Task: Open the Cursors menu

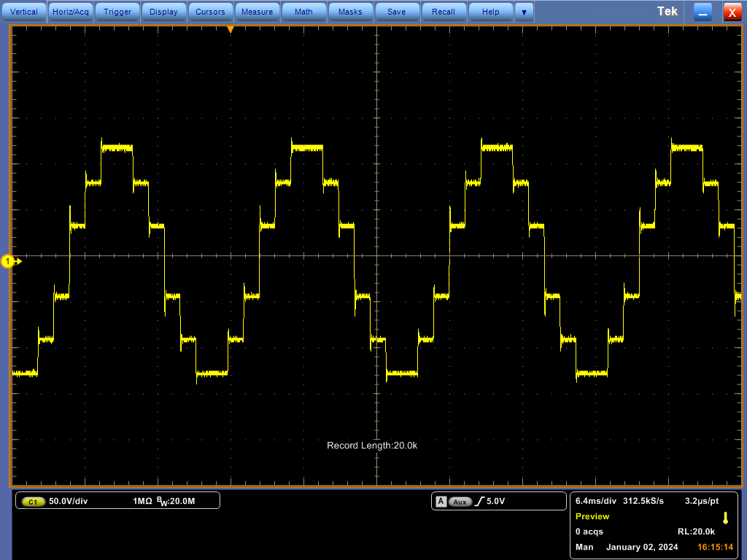Action: (x=210, y=11)
